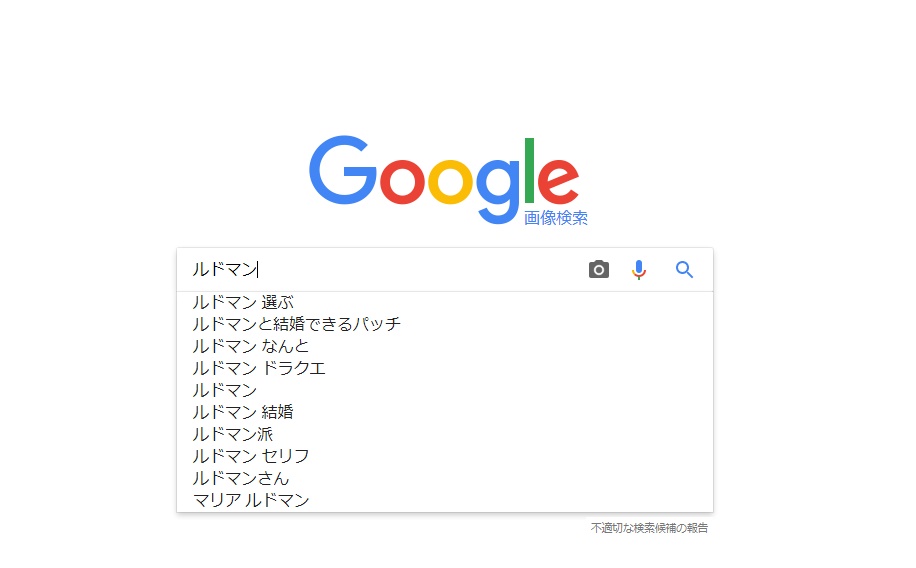Pick the ルドマン なんと suggestion
This screenshot has width=916, height=568.
(251, 346)
